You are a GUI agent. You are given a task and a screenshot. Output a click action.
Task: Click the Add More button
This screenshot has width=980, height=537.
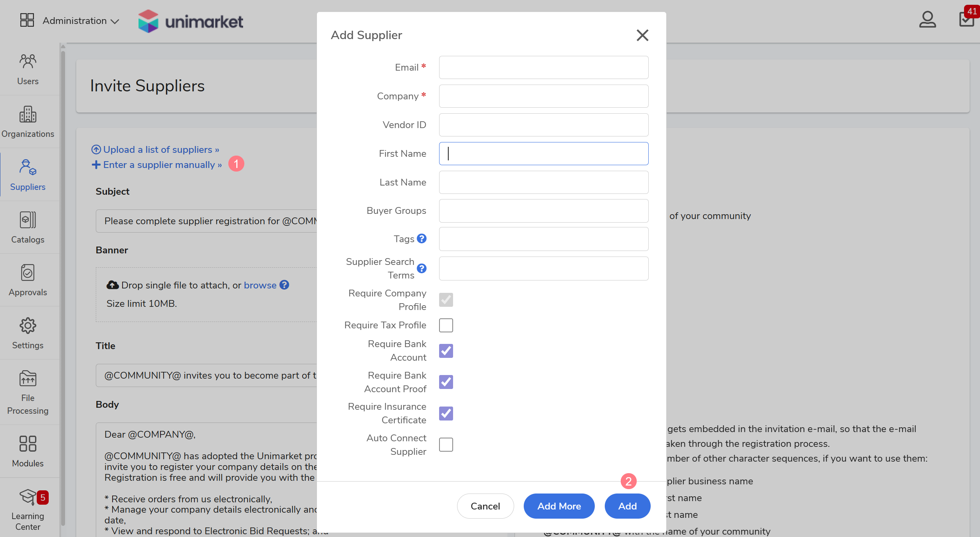559,506
